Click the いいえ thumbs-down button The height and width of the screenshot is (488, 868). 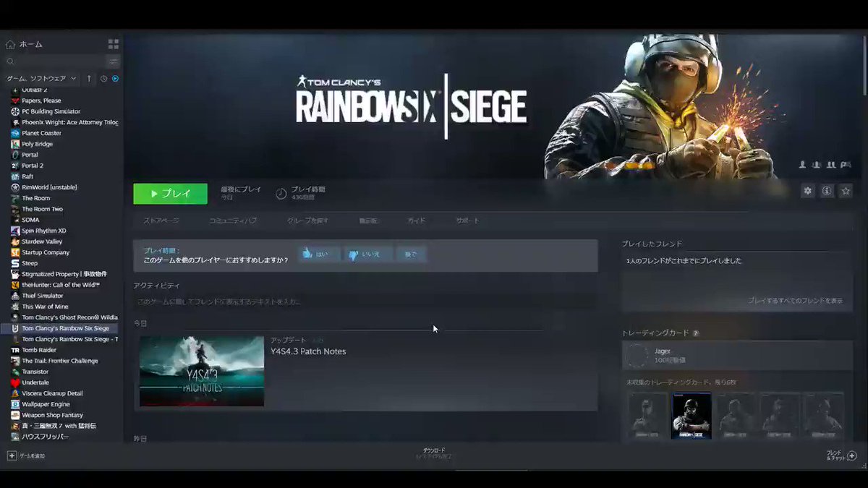(x=367, y=254)
